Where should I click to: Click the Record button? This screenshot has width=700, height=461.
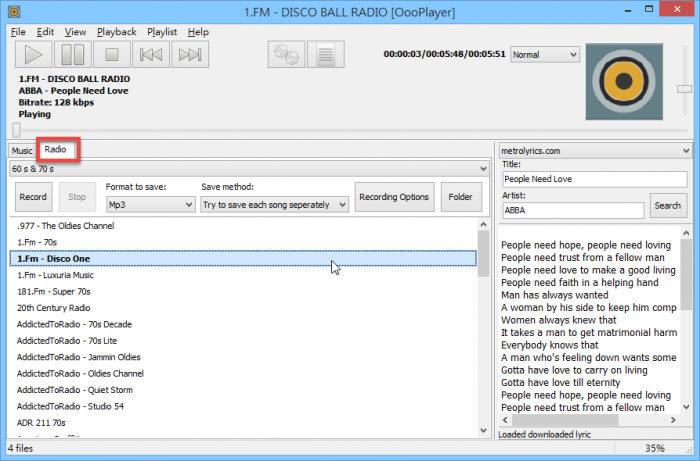[33, 197]
